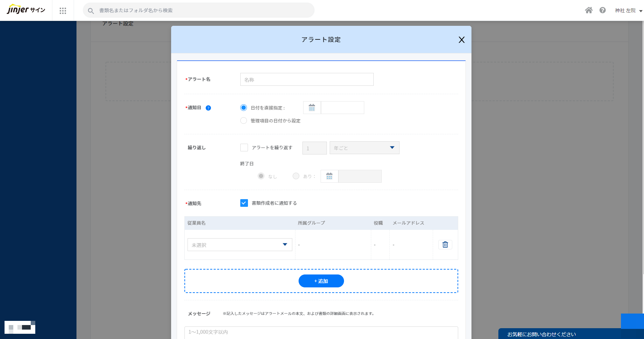Open the apps grid launcher
644x339 pixels.
(x=63, y=10)
